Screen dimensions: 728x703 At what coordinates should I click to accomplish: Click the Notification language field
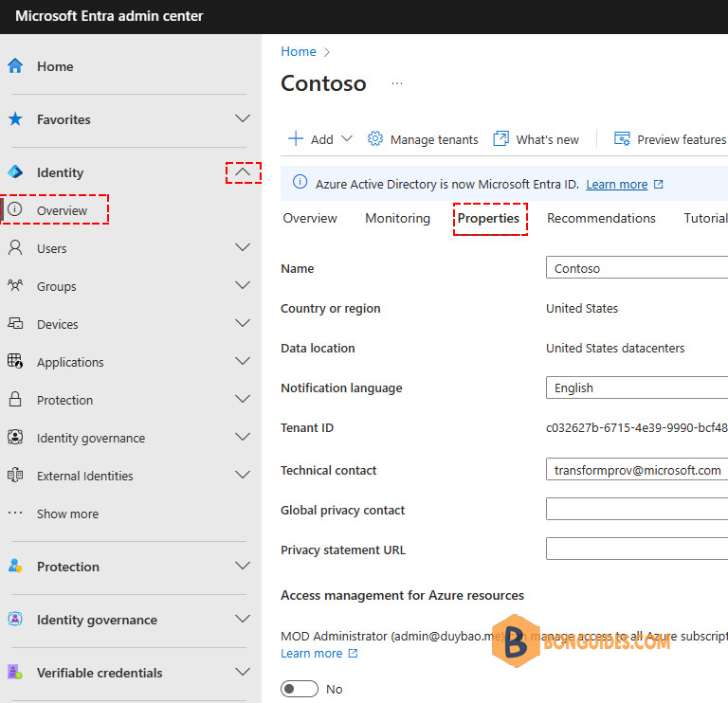click(x=637, y=388)
